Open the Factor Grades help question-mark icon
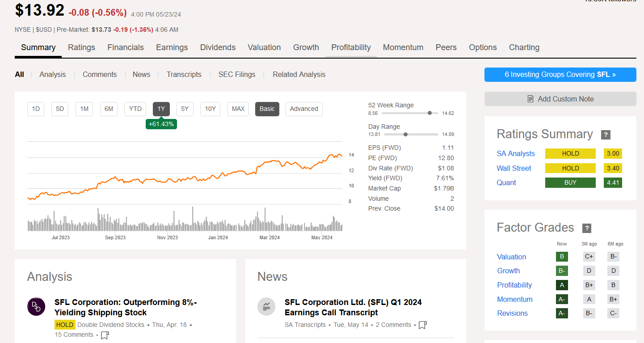Image resolution: width=644 pixels, height=343 pixels. pos(587,228)
